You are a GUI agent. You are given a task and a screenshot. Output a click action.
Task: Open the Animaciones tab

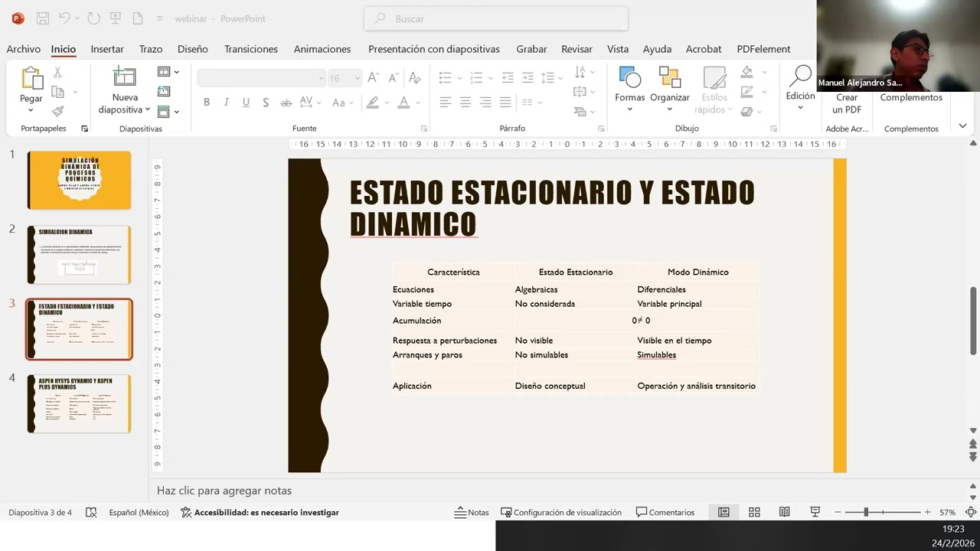tap(322, 49)
